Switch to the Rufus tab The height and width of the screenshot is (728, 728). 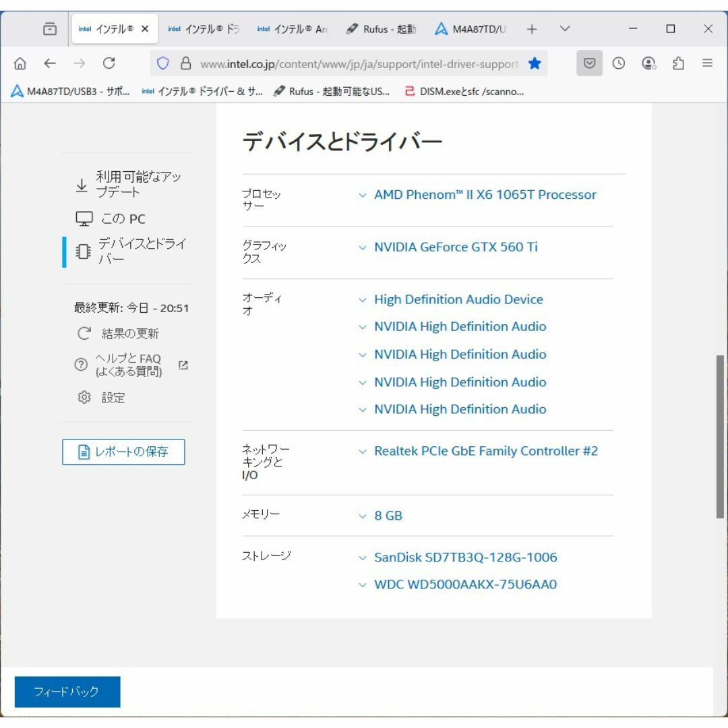click(x=381, y=29)
